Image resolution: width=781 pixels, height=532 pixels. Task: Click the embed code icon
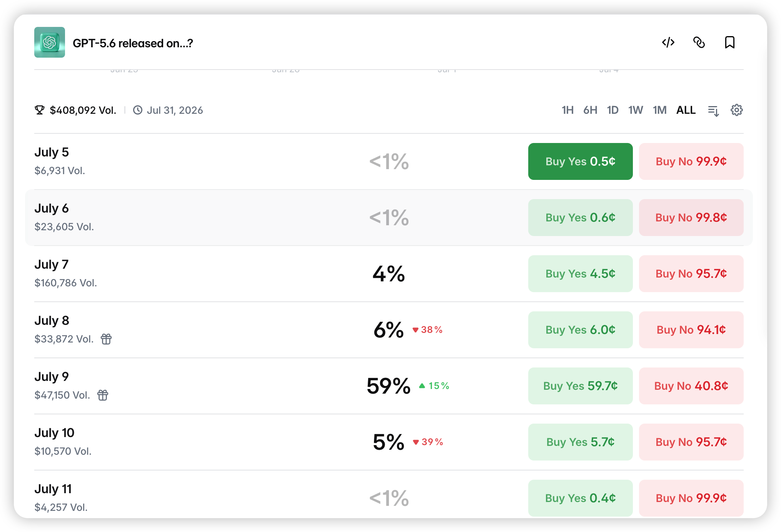click(x=668, y=42)
